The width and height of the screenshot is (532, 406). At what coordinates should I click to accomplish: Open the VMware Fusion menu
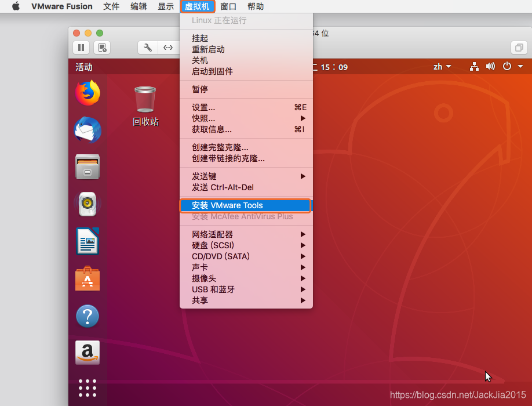point(62,6)
